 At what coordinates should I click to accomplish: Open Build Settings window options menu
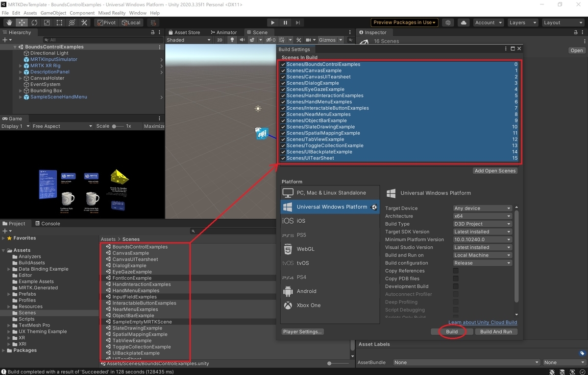[506, 49]
